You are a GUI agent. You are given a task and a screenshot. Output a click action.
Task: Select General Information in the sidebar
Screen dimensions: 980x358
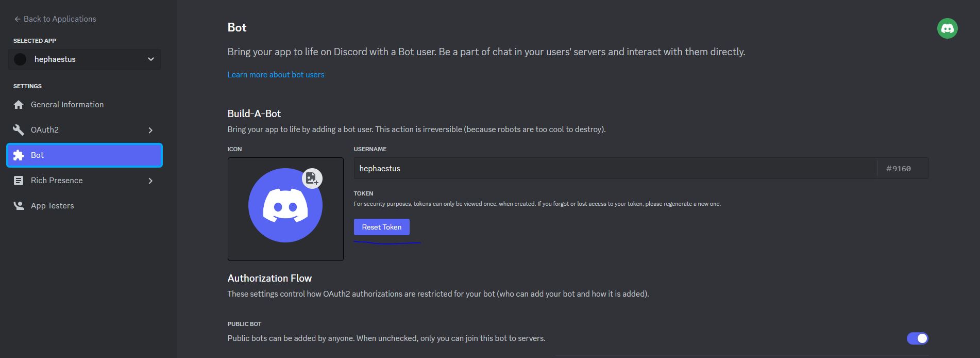[66, 104]
